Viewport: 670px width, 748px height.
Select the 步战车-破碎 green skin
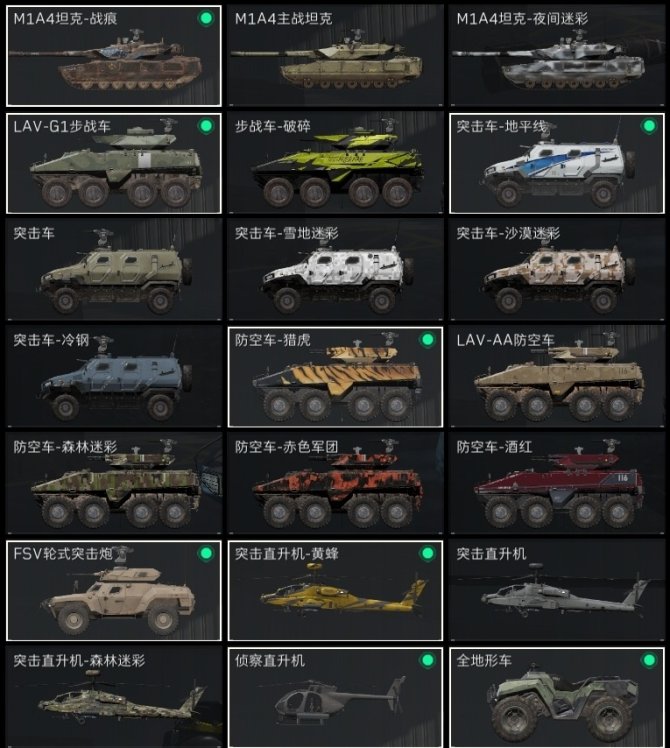point(335,163)
